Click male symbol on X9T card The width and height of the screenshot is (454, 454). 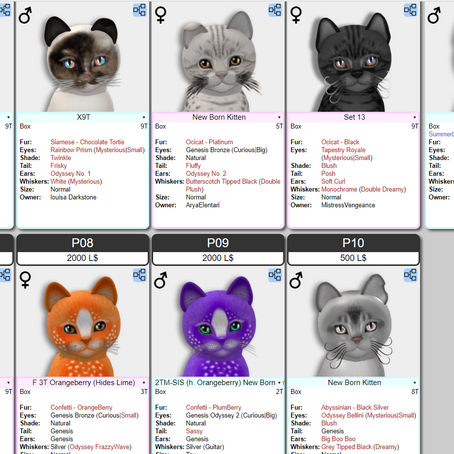pos(25,15)
